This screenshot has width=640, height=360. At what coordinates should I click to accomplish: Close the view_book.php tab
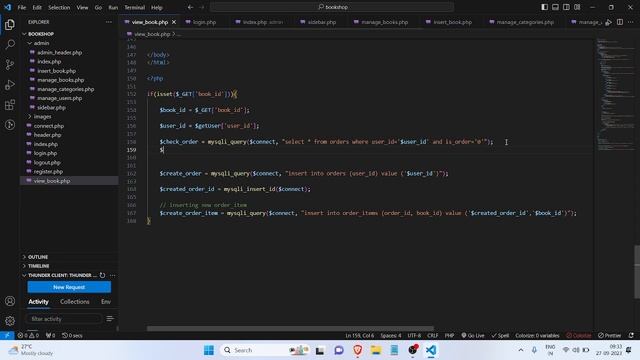point(174,22)
